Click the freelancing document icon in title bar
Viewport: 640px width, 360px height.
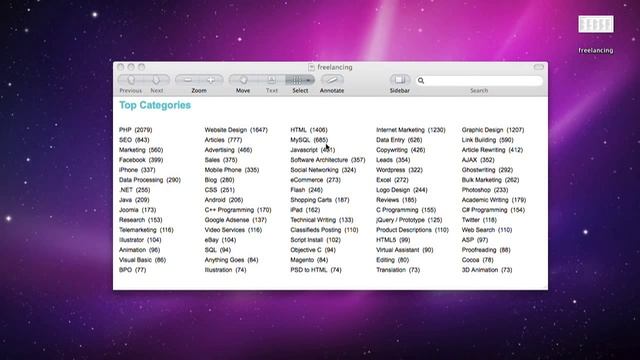pyautogui.click(x=311, y=67)
